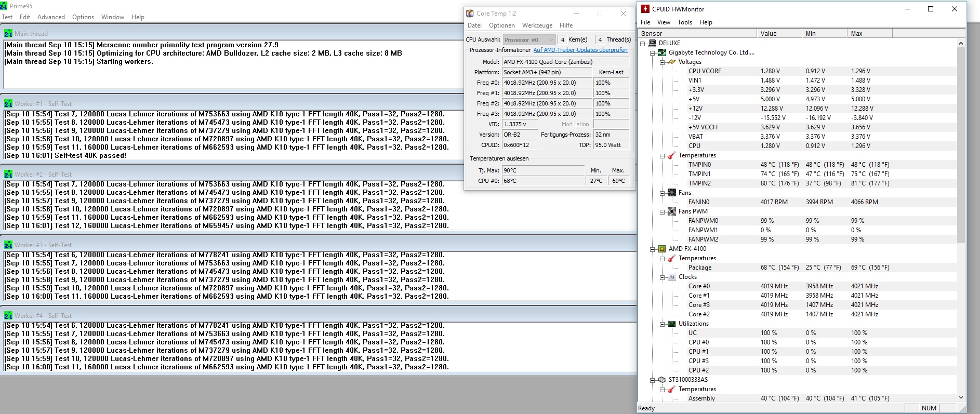This screenshot has height=414, width=980.
Task: Open HWMonitor Help menu
Action: [706, 22]
